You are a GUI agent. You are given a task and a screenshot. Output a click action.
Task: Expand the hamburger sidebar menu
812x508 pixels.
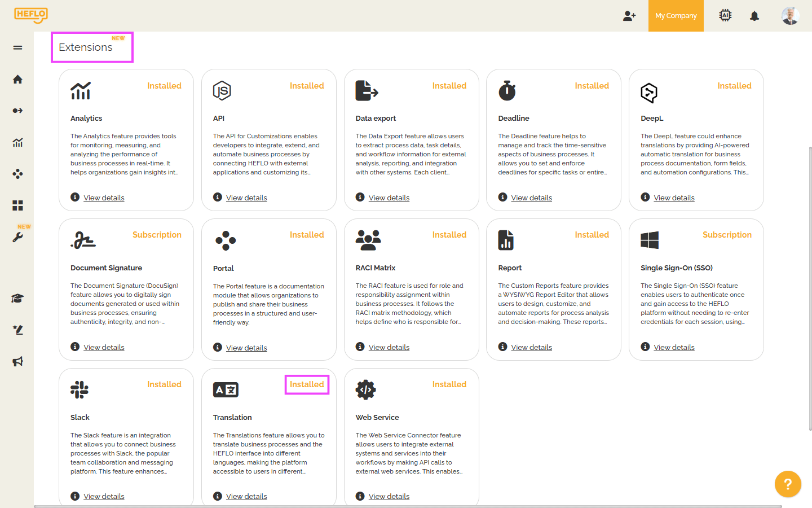pyautogui.click(x=17, y=47)
